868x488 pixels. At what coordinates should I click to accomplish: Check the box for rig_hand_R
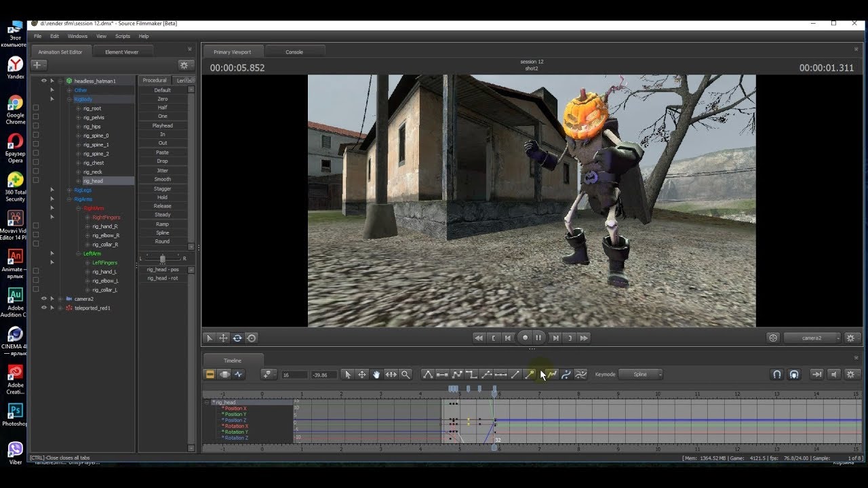point(36,226)
